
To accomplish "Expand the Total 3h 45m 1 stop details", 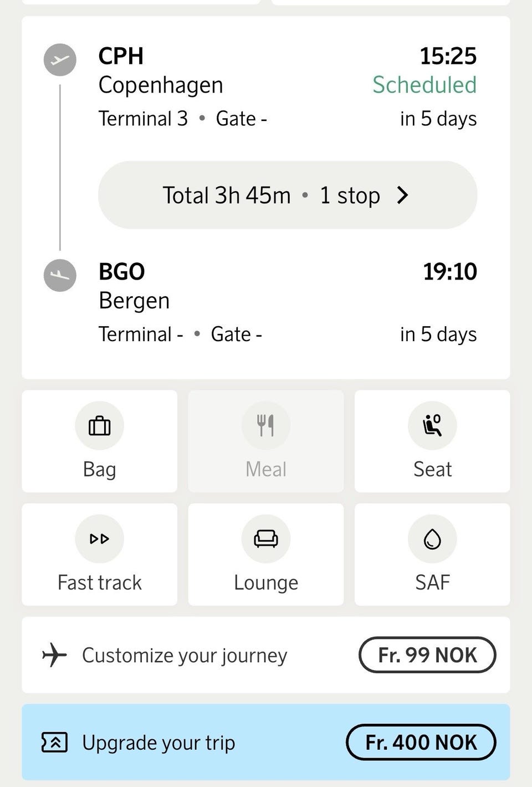I will (x=288, y=195).
